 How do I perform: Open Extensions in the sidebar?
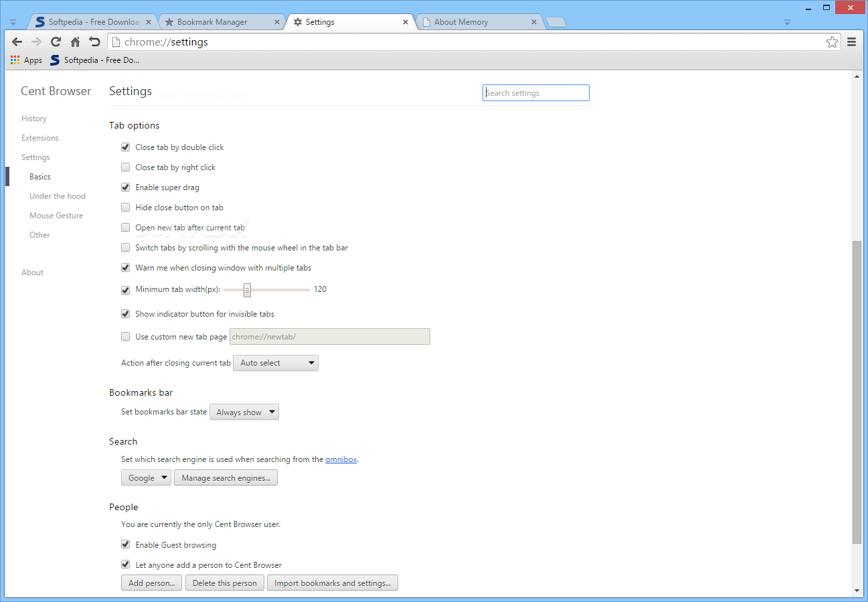40,138
